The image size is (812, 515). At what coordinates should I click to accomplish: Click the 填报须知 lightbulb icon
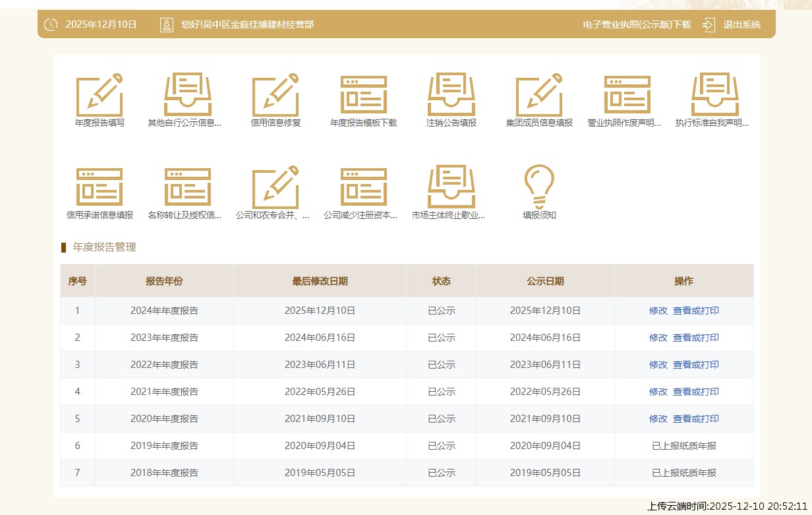(539, 187)
